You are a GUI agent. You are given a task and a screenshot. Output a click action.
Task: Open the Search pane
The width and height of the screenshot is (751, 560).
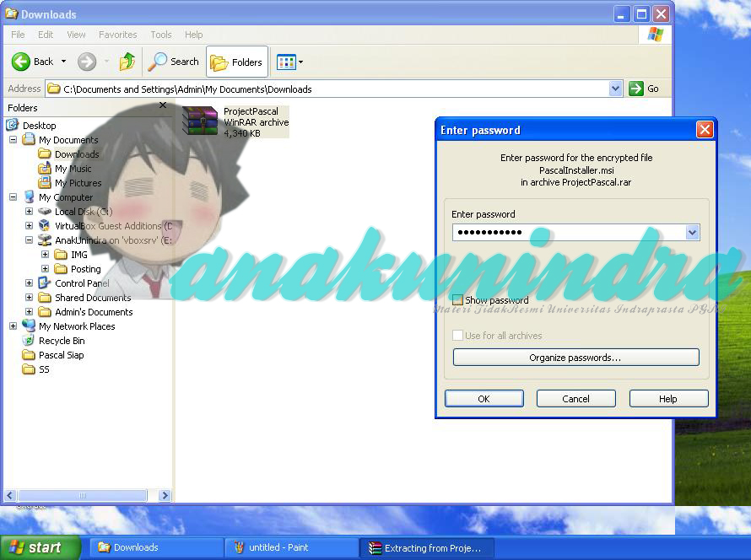coord(173,61)
